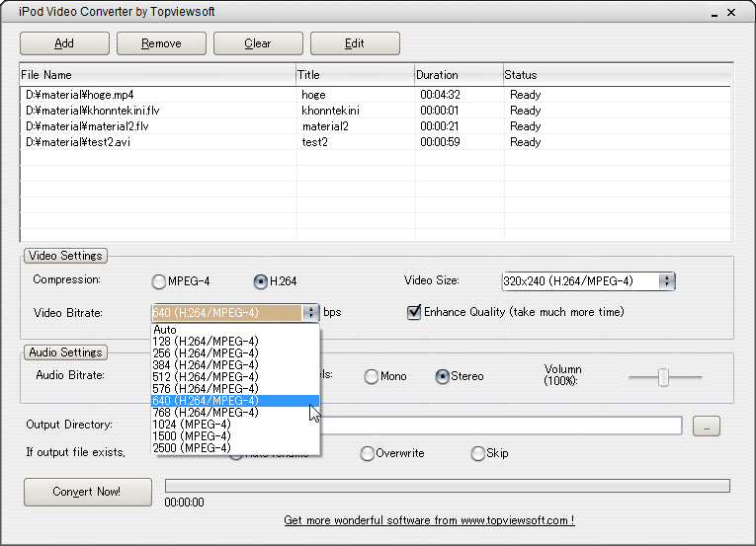Click the Add button

point(64,43)
